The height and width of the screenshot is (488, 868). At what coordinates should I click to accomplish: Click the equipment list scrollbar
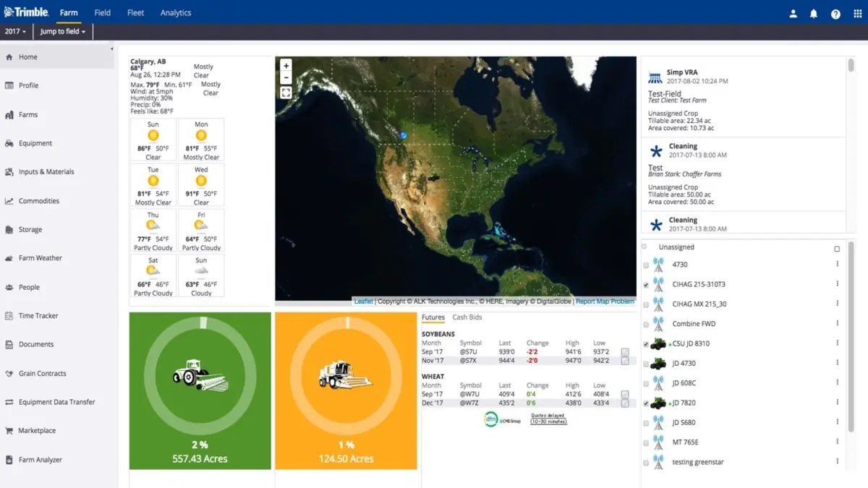[x=851, y=325]
